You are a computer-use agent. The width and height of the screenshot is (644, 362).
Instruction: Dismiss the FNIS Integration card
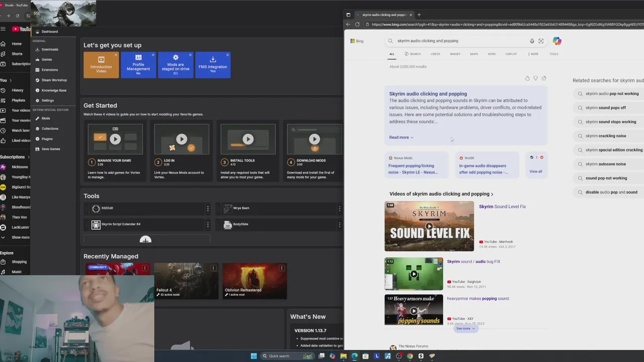click(x=227, y=55)
